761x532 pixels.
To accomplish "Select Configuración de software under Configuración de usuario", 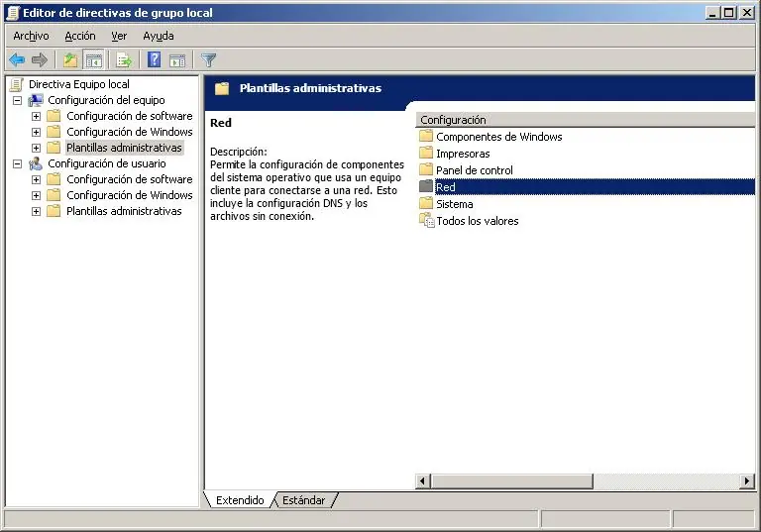I will pos(130,179).
